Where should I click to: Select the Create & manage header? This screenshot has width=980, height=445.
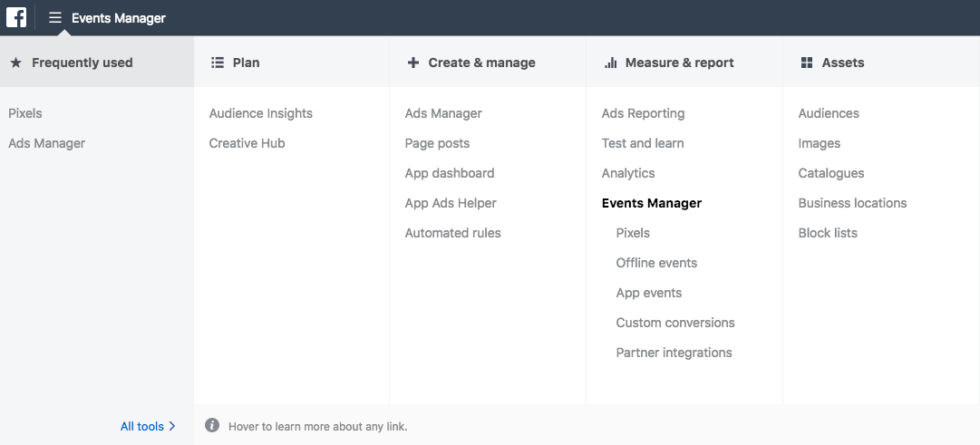pyautogui.click(x=482, y=63)
